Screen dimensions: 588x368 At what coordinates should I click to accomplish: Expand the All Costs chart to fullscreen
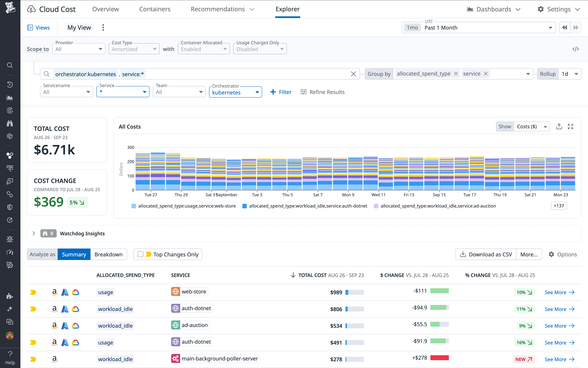coord(571,126)
